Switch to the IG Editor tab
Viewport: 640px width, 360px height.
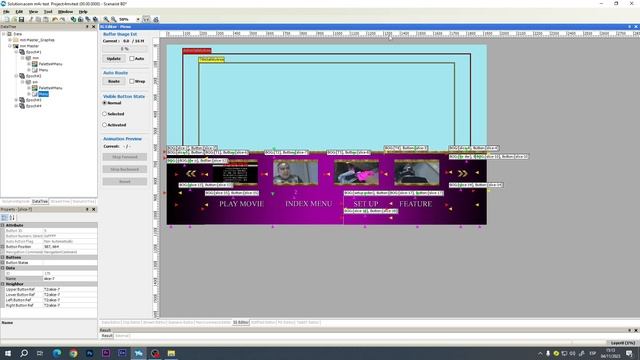pos(240,322)
